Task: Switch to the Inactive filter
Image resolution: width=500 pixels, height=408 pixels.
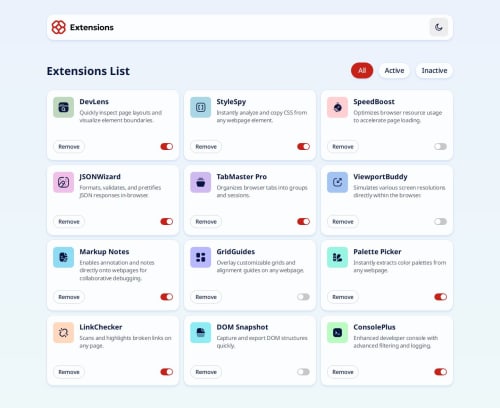Action: [434, 71]
